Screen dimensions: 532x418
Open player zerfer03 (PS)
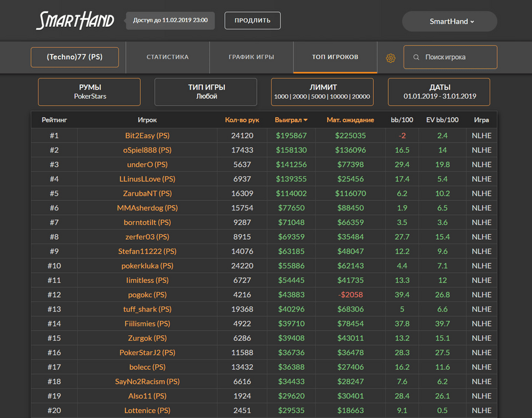click(x=147, y=237)
